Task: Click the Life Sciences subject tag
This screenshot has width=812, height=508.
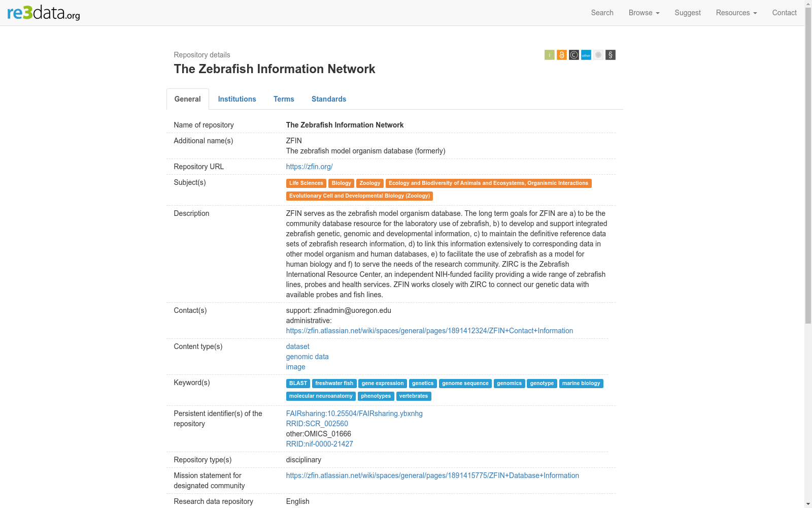Action: [x=306, y=183]
